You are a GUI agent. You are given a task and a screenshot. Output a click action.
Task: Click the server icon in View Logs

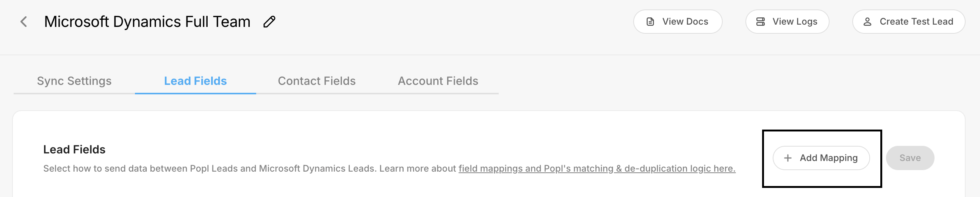(x=760, y=22)
